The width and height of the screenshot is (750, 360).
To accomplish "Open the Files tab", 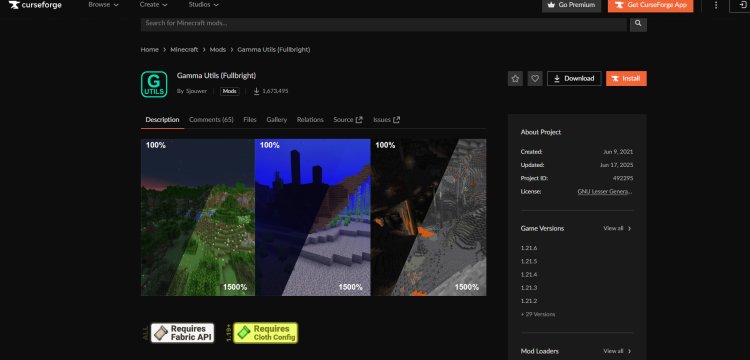I will [x=250, y=120].
